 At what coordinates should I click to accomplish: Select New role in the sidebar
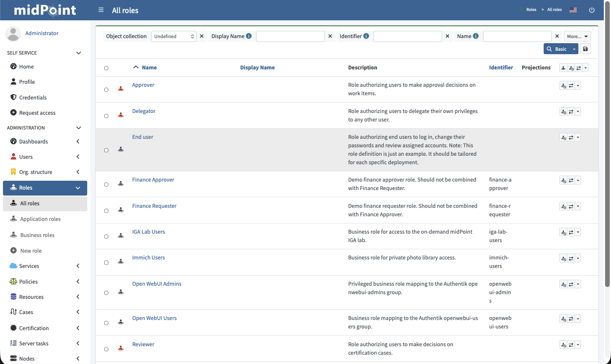(45, 251)
